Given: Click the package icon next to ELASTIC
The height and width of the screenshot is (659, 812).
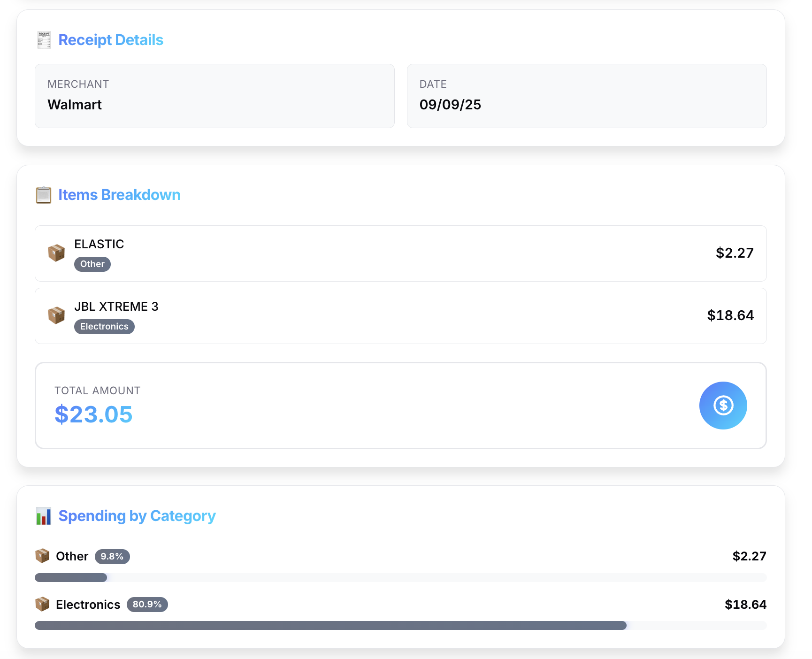Looking at the screenshot, I should pos(56,253).
